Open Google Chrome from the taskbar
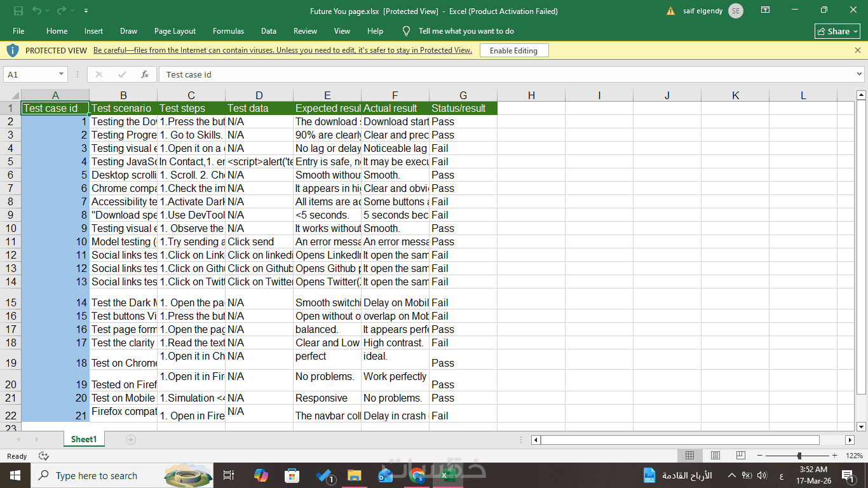The height and width of the screenshot is (488, 868). 417,475
